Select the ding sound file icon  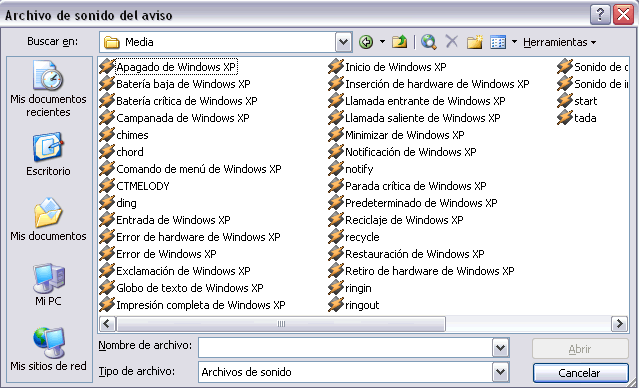click(107, 203)
